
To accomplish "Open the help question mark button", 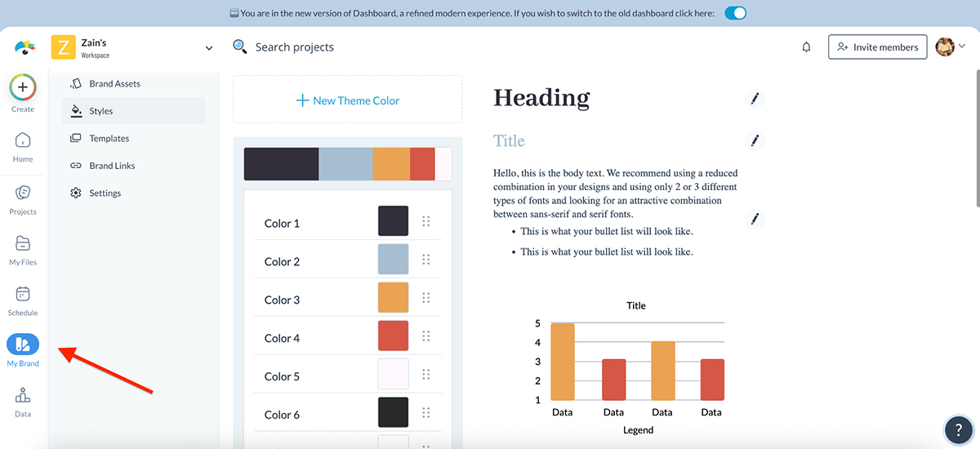I will 958,429.
